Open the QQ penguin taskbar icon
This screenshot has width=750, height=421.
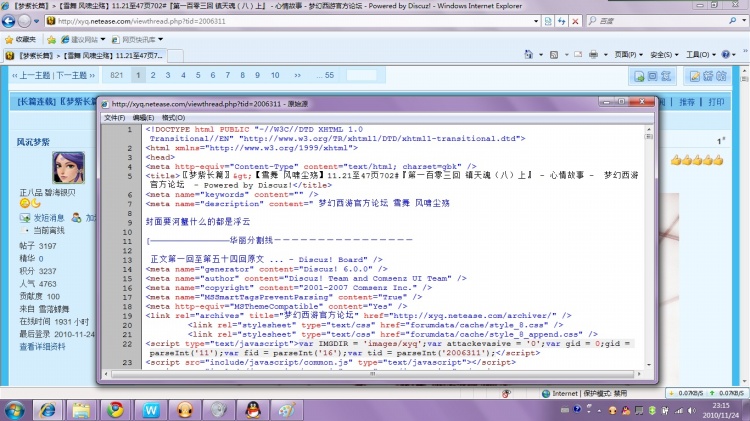pos(253,410)
